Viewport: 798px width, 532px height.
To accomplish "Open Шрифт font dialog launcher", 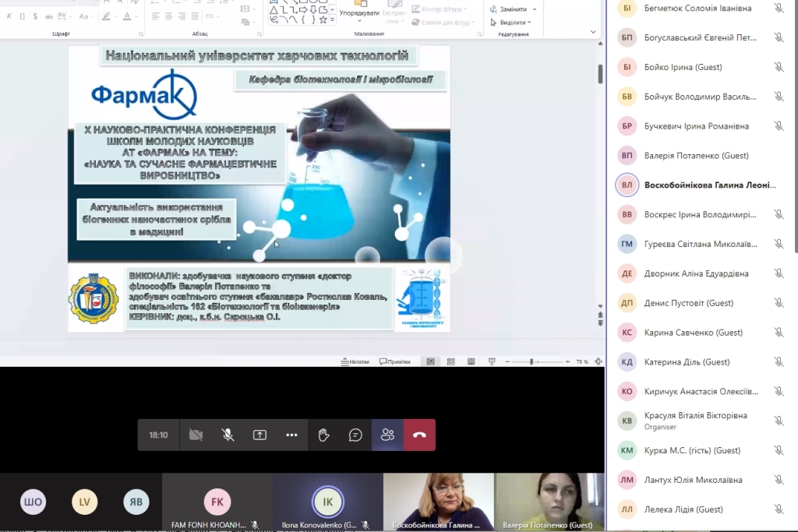I will pyautogui.click(x=141, y=34).
